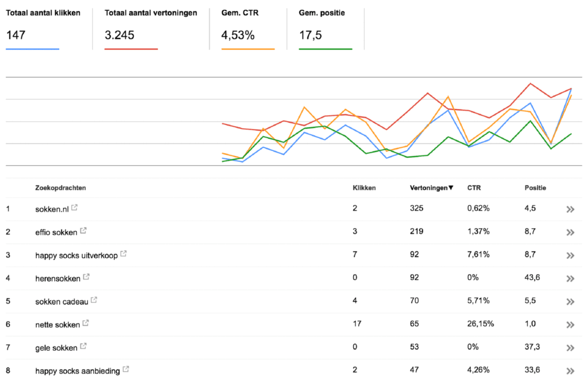Open external link icon beside herensokken
The image size is (588, 382).
pyautogui.click(x=86, y=277)
